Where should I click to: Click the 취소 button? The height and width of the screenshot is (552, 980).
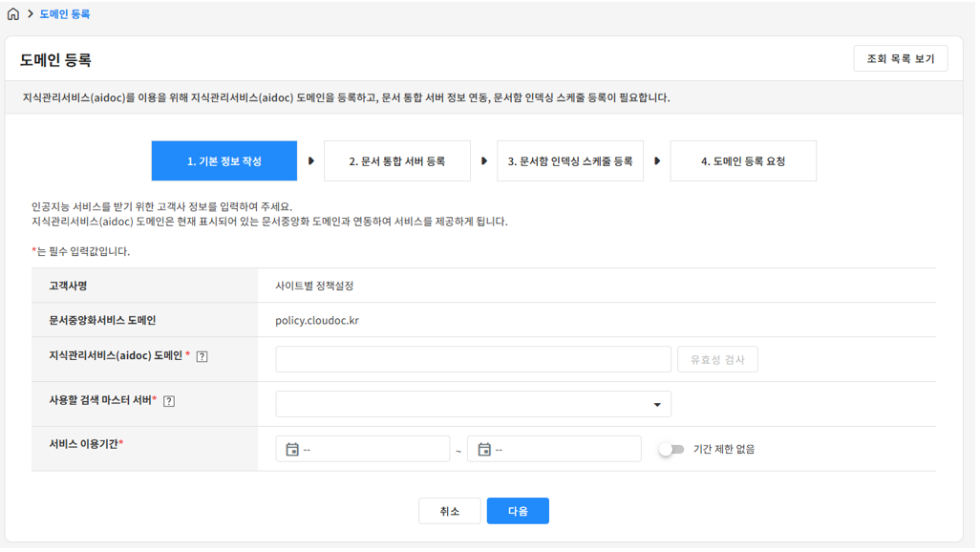coord(449,511)
